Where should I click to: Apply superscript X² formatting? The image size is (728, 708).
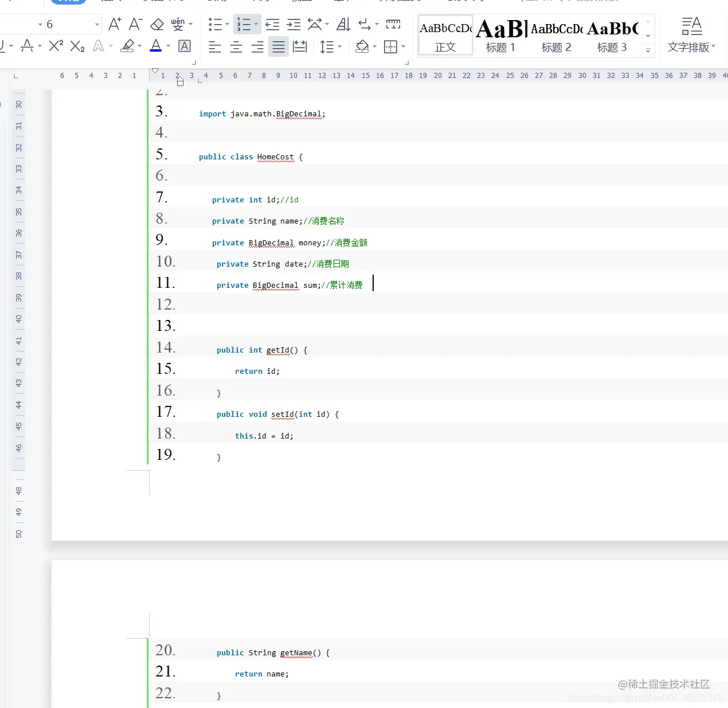point(56,46)
